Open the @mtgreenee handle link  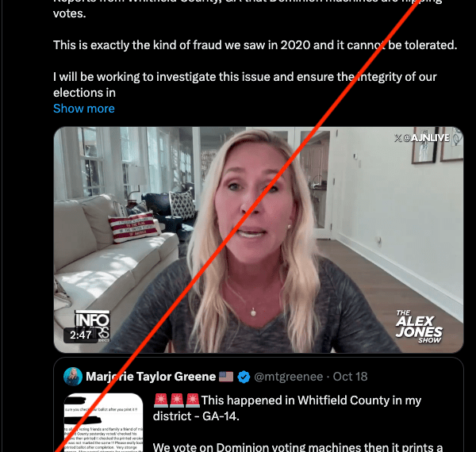(289, 377)
